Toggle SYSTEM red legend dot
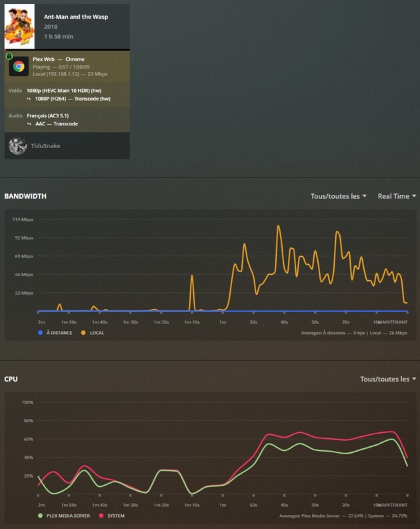 (101, 516)
